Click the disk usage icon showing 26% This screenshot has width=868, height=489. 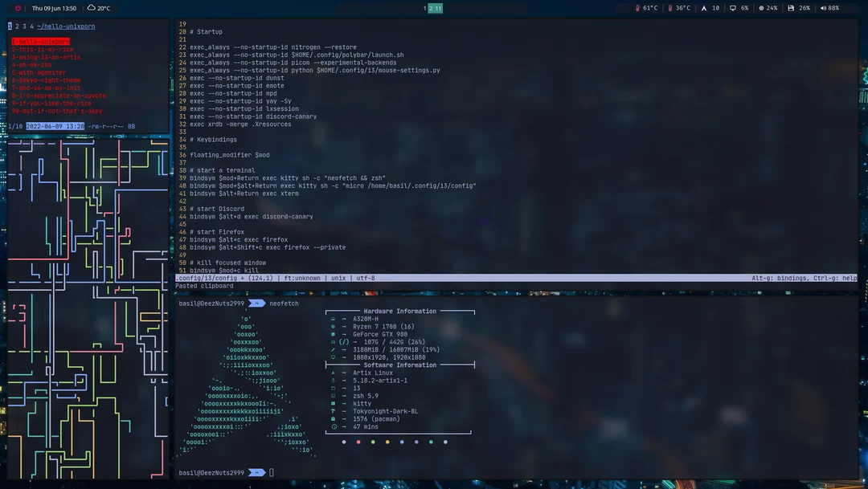click(791, 8)
